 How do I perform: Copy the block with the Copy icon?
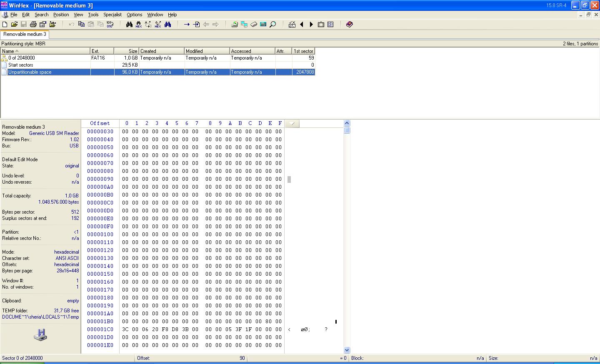click(81, 25)
